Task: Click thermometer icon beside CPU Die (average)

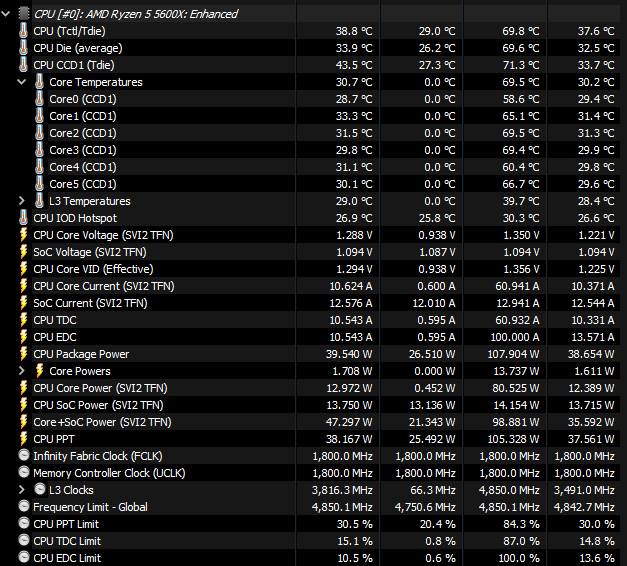Action: click(24, 48)
